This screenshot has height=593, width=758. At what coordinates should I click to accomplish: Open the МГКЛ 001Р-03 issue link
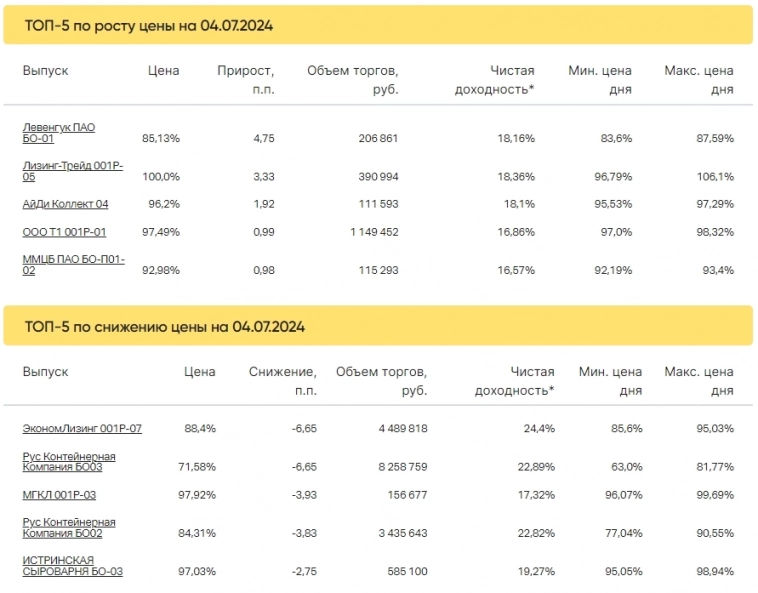click(59, 494)
